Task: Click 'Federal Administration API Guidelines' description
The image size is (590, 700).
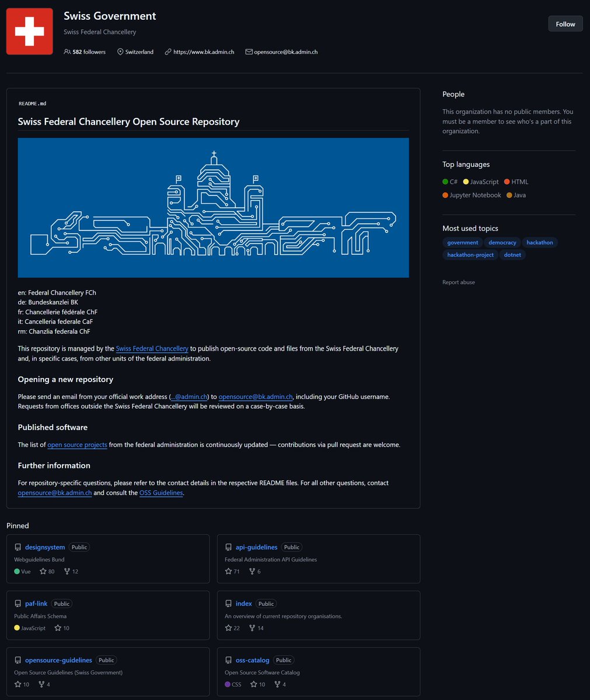Action: coord(271,560)
